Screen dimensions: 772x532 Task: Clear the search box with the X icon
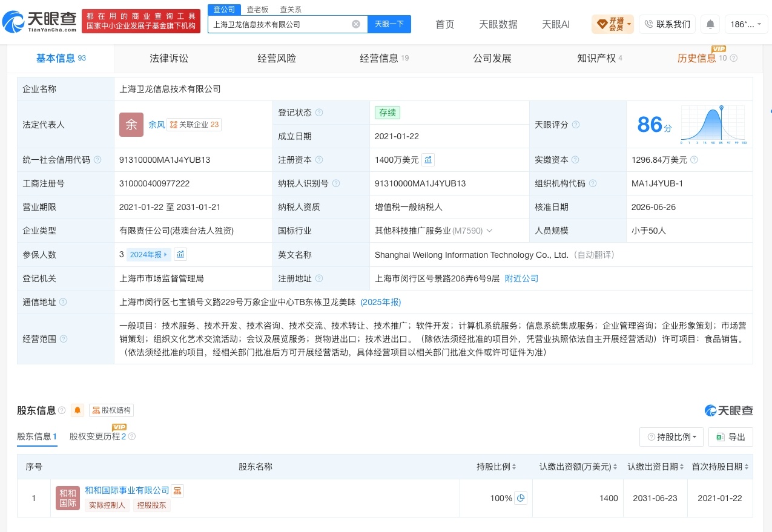356,24
